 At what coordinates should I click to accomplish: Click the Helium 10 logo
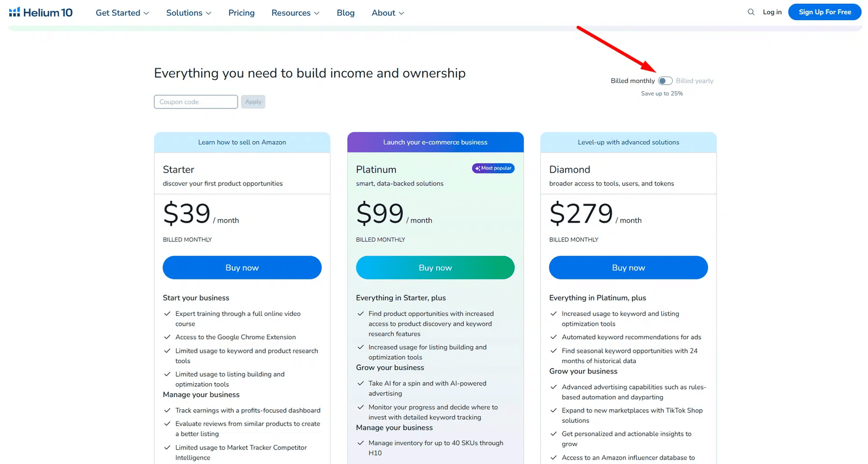pyautogui.click(x=41, y=12)
